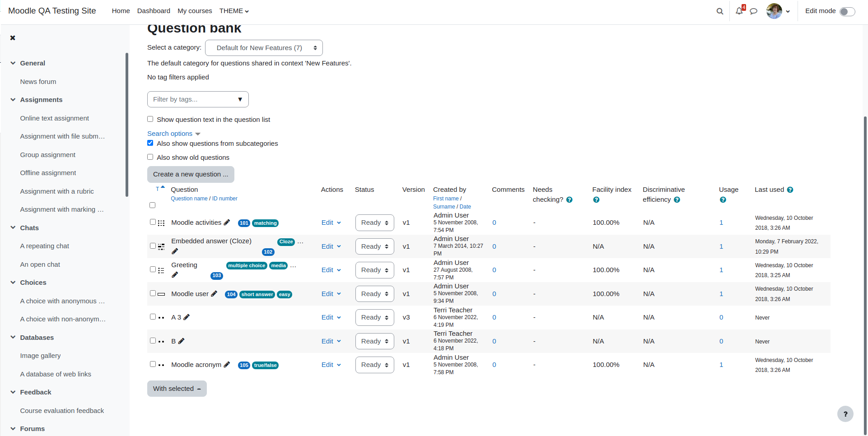Click the multiple choice type icon for Greeting
868x436 pixels.
click(161, 270)
